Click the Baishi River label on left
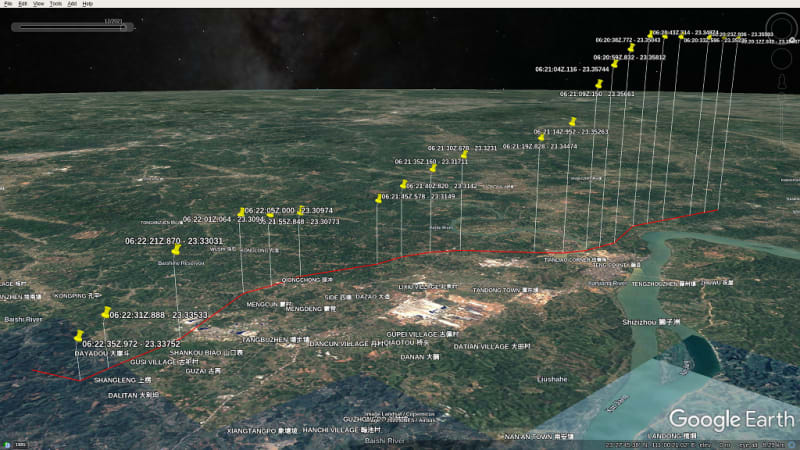 [23, 319]
